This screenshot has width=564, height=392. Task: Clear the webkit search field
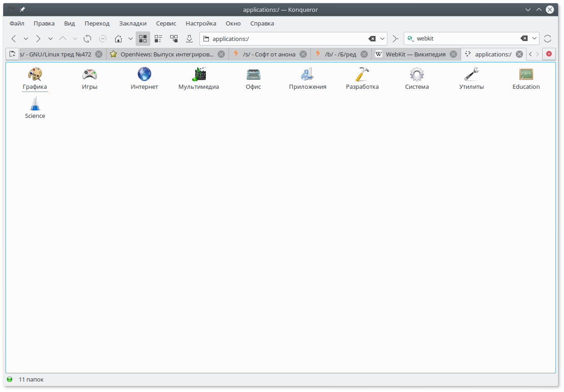point(524,39)
